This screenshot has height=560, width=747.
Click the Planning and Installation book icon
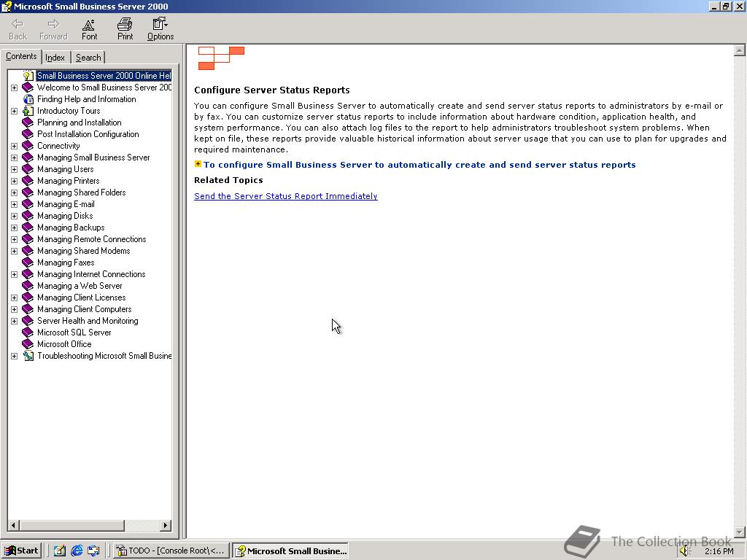click(28, 122)
